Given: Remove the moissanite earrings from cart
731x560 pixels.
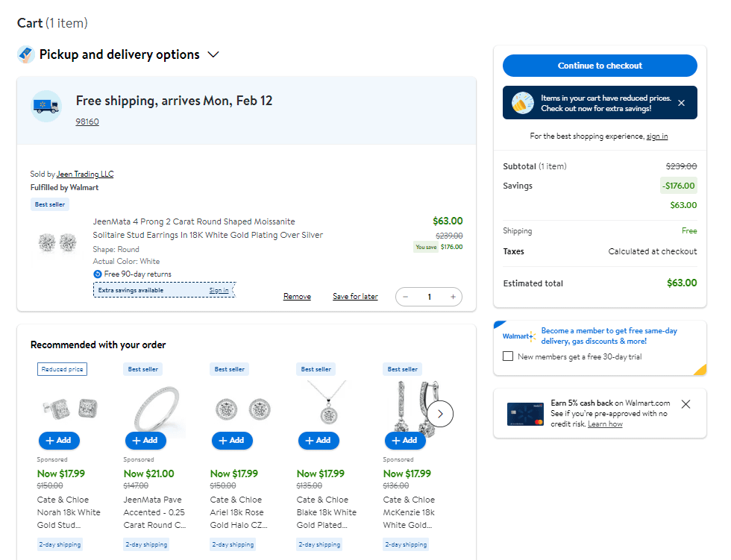Looking at the screenshot, I should 297,296.
